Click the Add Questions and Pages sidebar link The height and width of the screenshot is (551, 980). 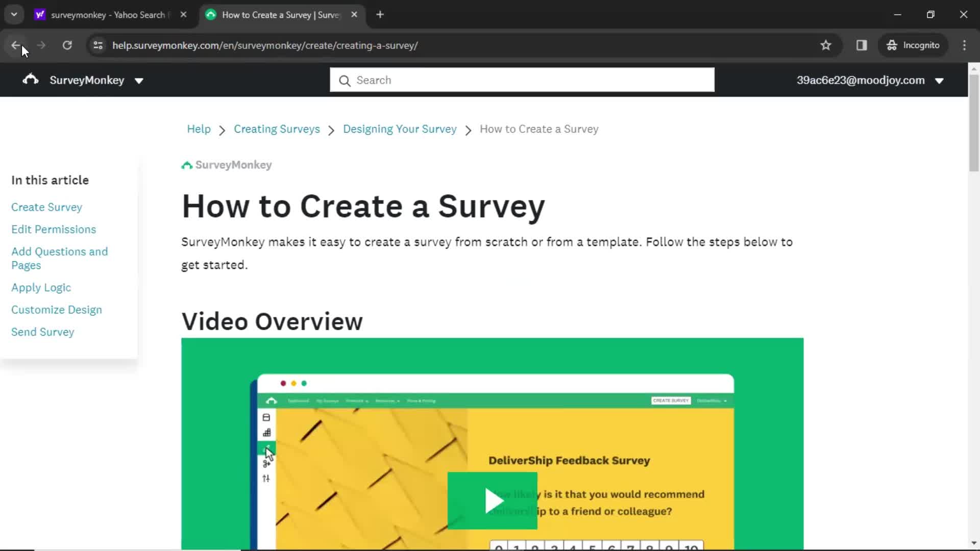click(59, 258)
